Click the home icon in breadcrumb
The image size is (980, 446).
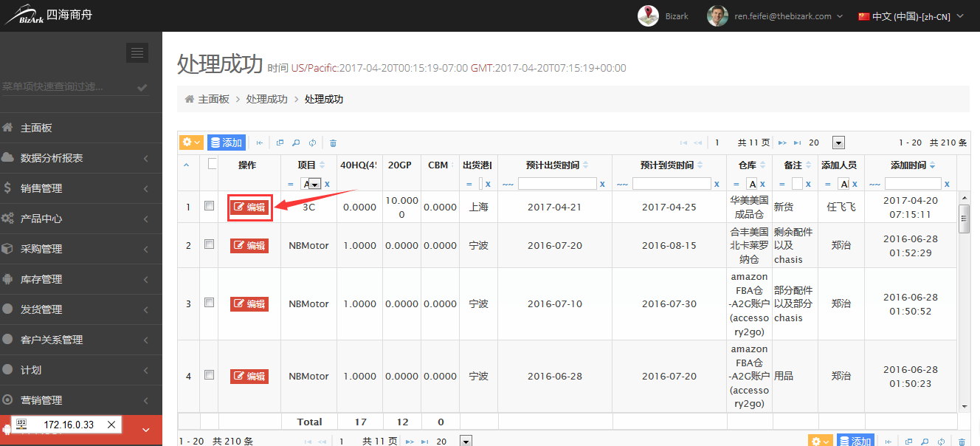coord(189,99)
